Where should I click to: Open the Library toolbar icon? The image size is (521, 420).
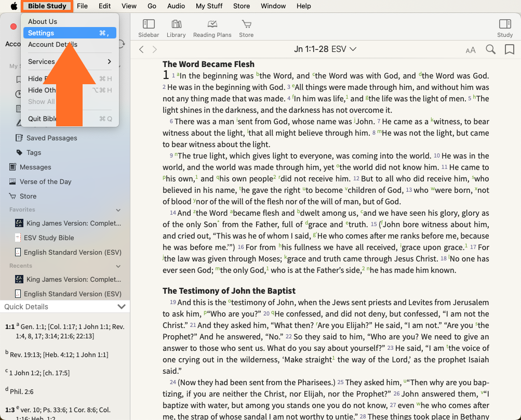176,28
